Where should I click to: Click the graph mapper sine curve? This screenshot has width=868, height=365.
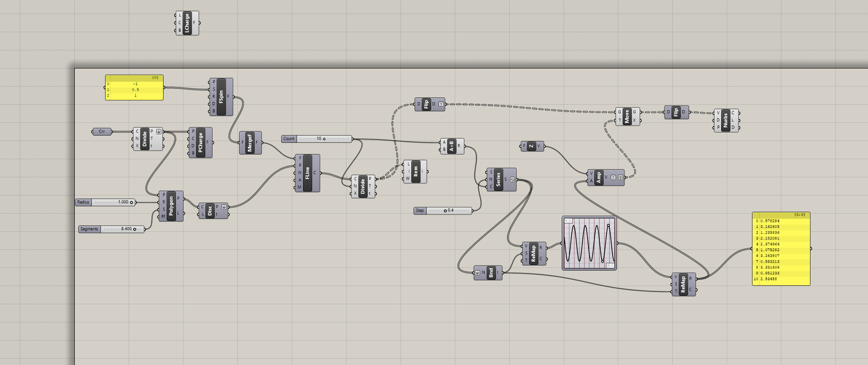tap(589, 243)
